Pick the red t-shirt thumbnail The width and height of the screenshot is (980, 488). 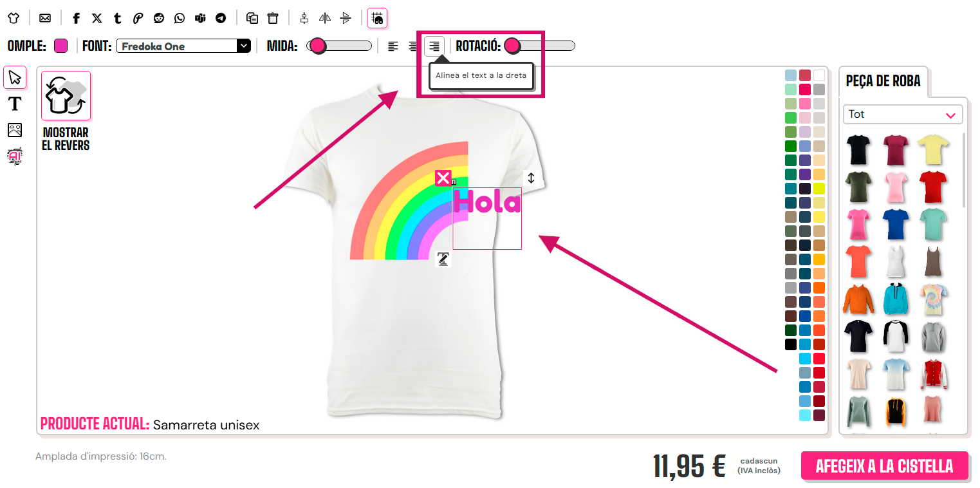[x=932, y=187]
